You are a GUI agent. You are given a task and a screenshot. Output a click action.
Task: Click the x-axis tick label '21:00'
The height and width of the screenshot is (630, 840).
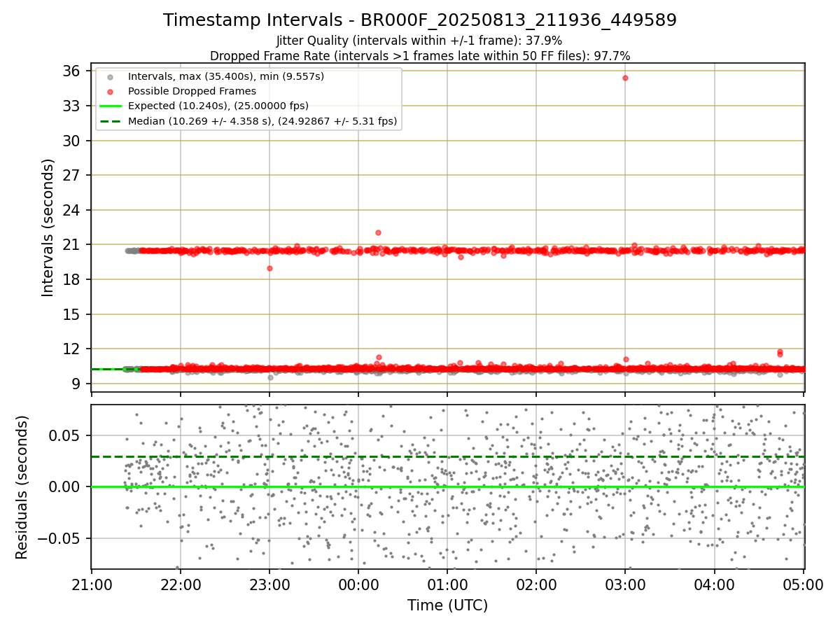92,586
